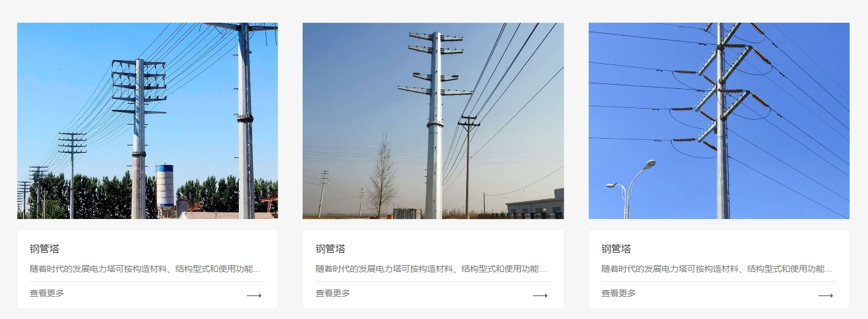Click the 钢管塔 title below the street lamp photo

[x=616, y=248]
